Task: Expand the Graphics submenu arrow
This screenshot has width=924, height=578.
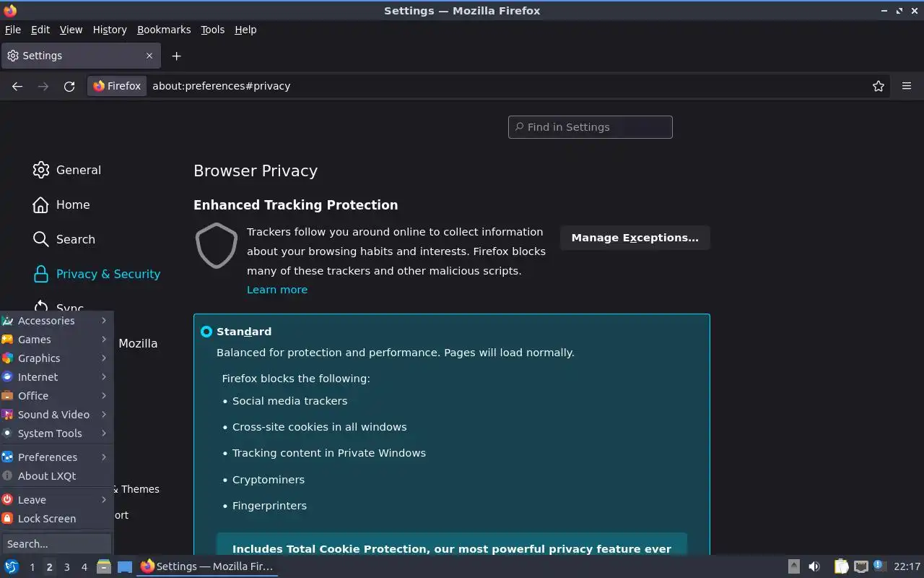Action: tap(104, 358)
